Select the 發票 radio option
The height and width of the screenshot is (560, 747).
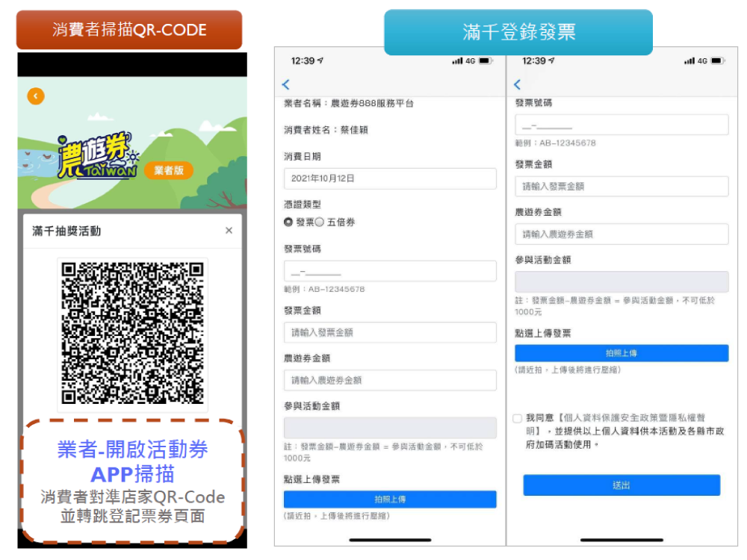click(288, 222)
